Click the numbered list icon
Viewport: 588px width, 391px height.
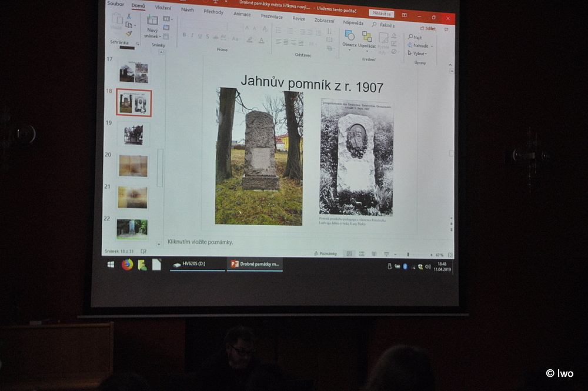(290, 31)
